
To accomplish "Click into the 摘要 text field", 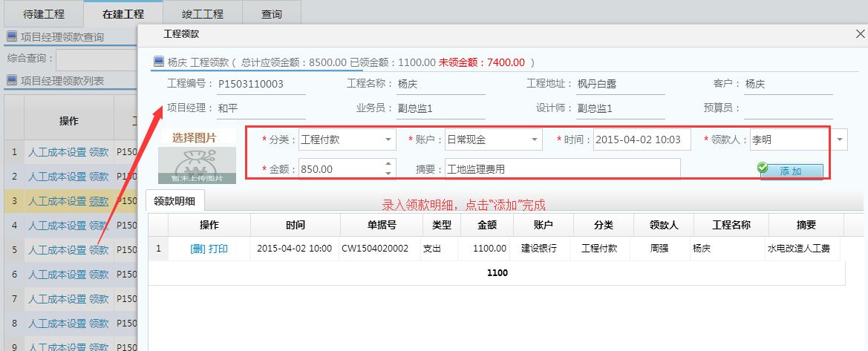I will (562, 169).
